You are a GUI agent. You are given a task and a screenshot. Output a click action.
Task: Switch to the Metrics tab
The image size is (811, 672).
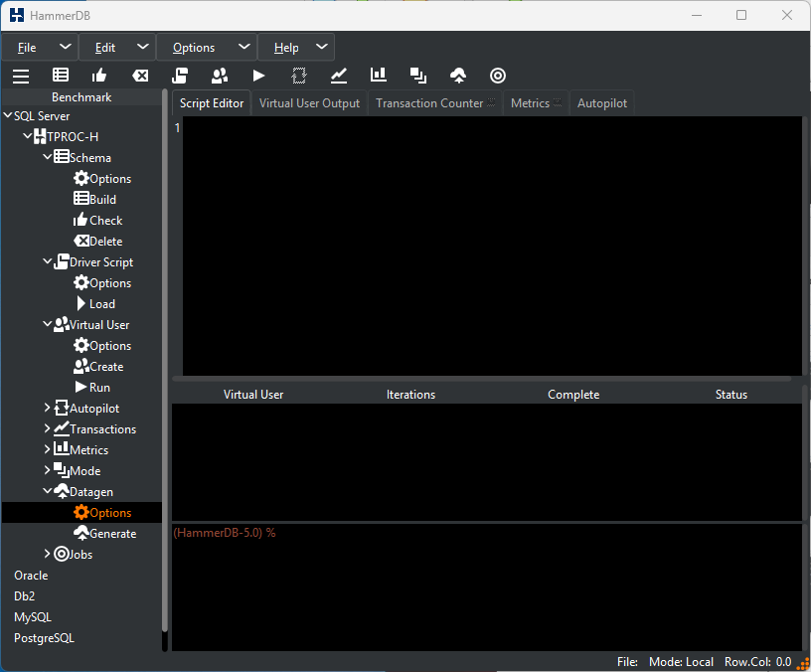point(536,103)
